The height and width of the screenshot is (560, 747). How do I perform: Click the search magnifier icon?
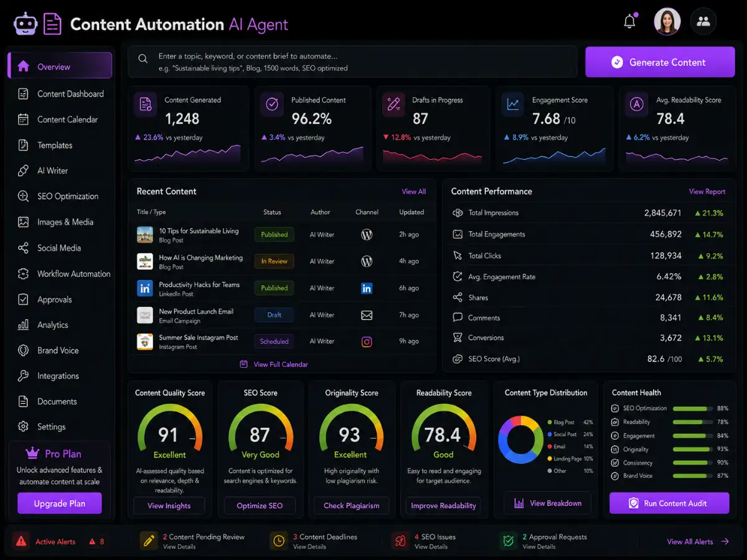click(x=143, y=58)
